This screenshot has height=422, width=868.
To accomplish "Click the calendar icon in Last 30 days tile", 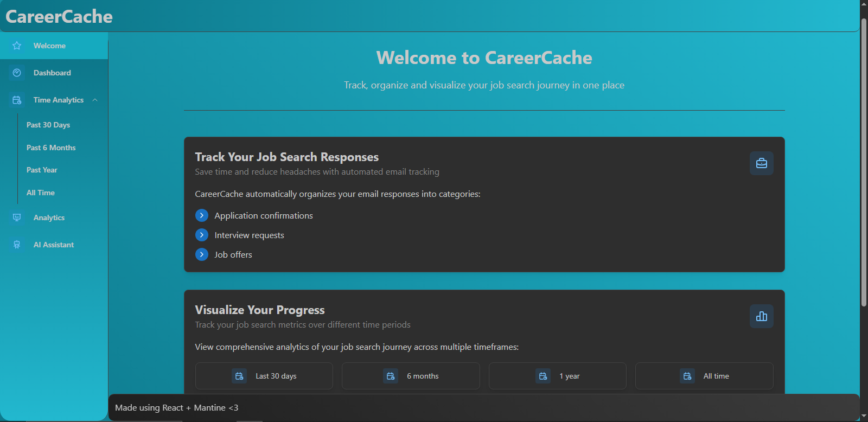I will [239, 376].
